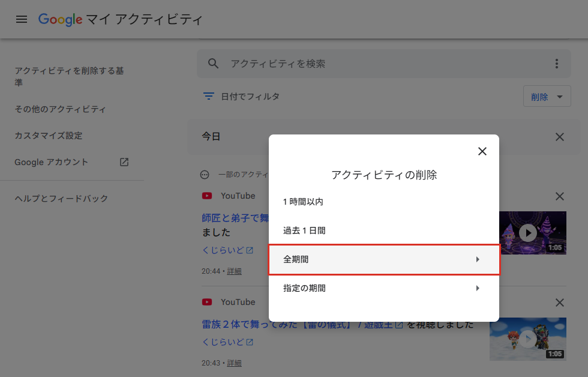The height and width of the screenshot is (377, 588).
Task: Select 過去 1 日間 deletion option
Action: 384,231
